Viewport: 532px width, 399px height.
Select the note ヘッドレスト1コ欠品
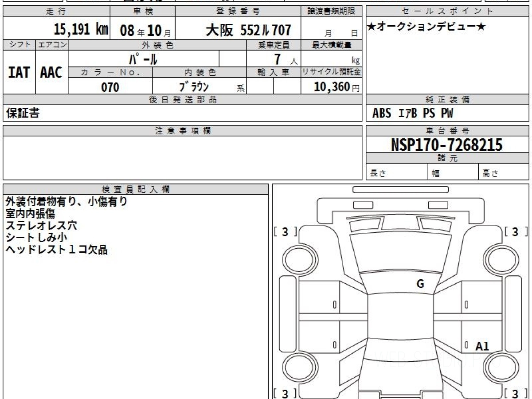click(x=56, y=250)
